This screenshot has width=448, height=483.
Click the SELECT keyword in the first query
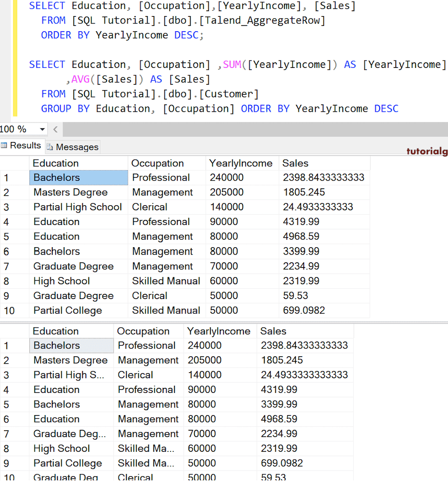tap(46, 6)
